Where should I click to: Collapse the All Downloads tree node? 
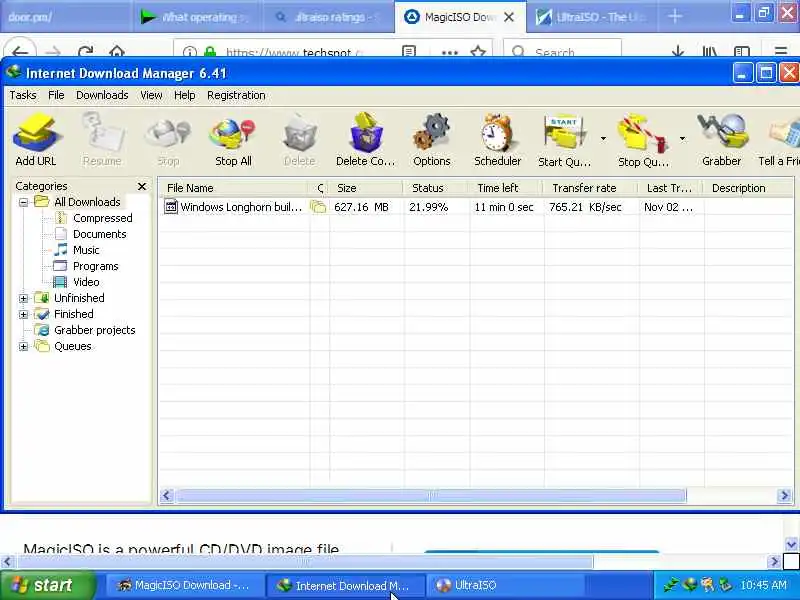23,202
